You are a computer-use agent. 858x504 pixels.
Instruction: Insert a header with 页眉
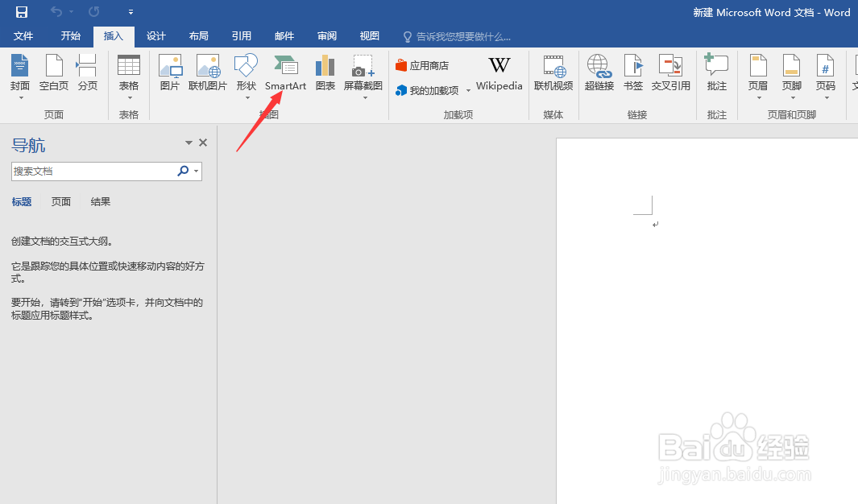pyautogui.click(x=758, y=72)
